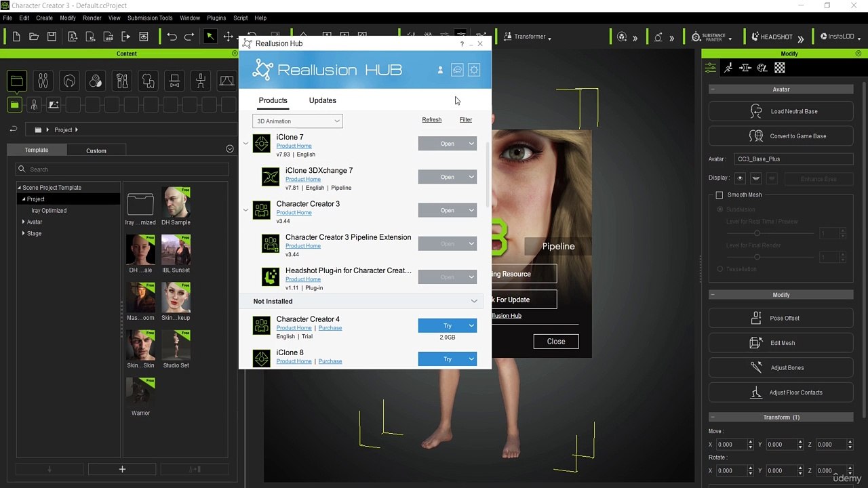
Task: Open the Hair content category icon
Action: tap(69, 81)
